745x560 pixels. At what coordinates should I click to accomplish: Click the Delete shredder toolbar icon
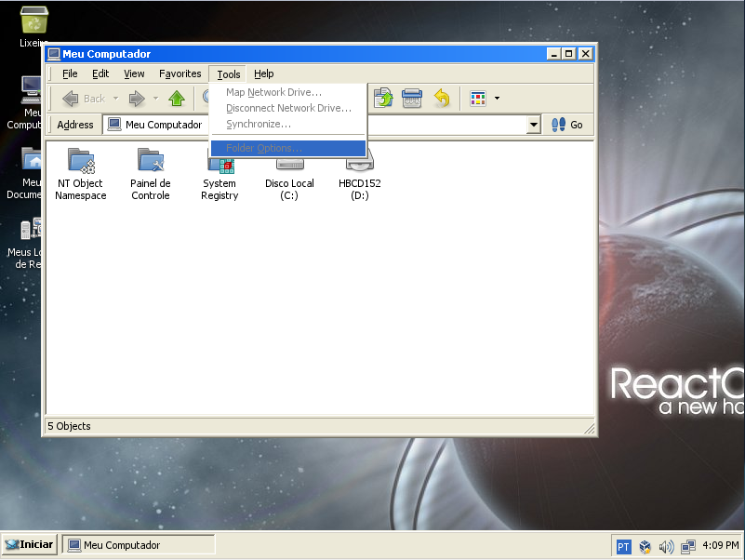(x=411, y=99)
